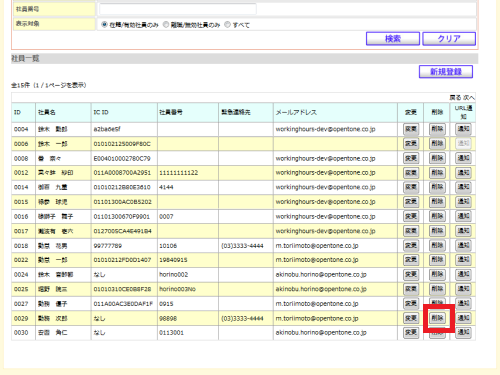Click the 検索 search button

pos(393,39)
